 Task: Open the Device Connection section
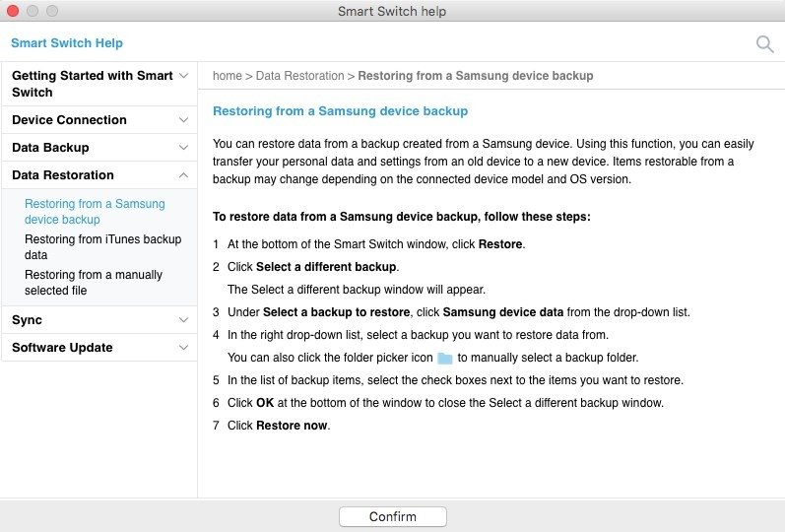point(99,120)
